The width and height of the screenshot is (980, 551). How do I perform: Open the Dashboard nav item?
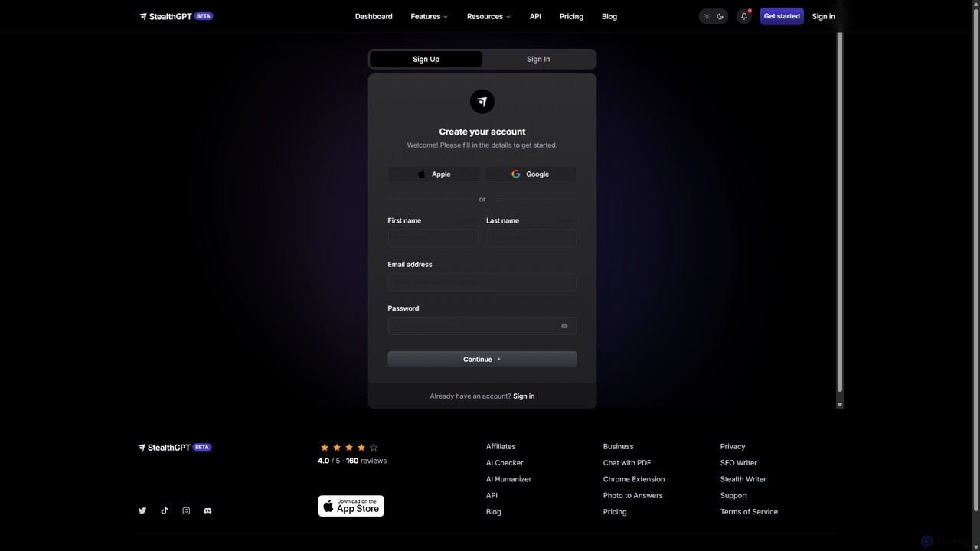pos(374,16)
